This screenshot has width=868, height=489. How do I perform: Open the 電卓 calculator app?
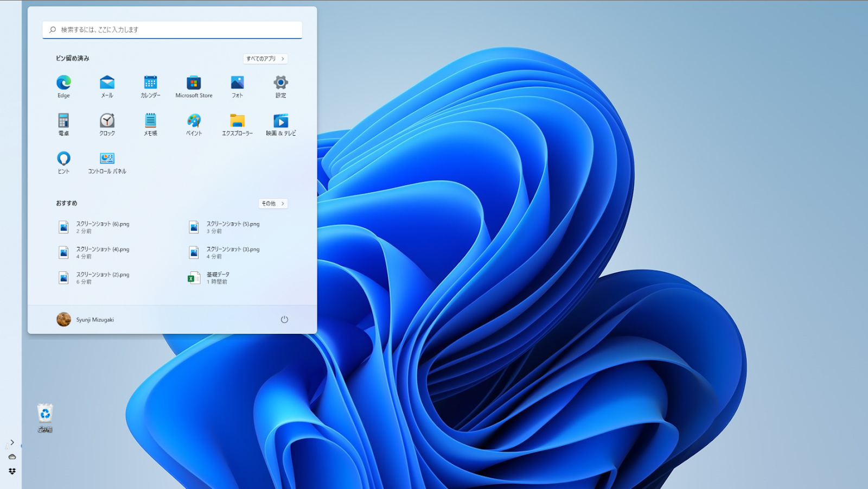pos(63,124)
